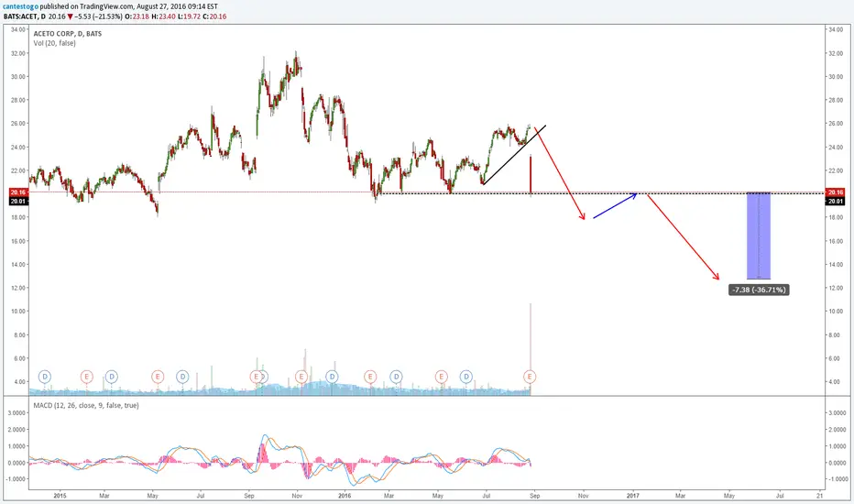Click the -7.38 (-36.71%) measurement label
The width and height of the screenshot is (854, 504).
(x=759, y=290)
